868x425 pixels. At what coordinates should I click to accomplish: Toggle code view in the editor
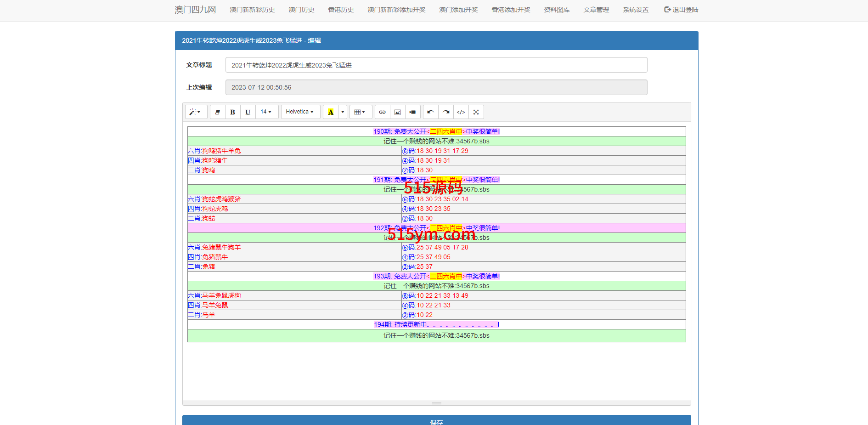tap(461, 112)
